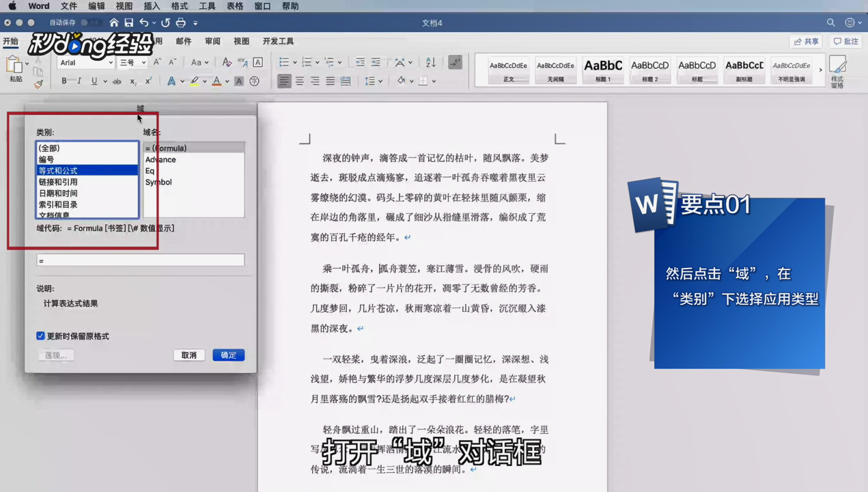The height and width of the screenshot is (492, 868).
Task: Undo the last action
Action: [x=144, y=23]
